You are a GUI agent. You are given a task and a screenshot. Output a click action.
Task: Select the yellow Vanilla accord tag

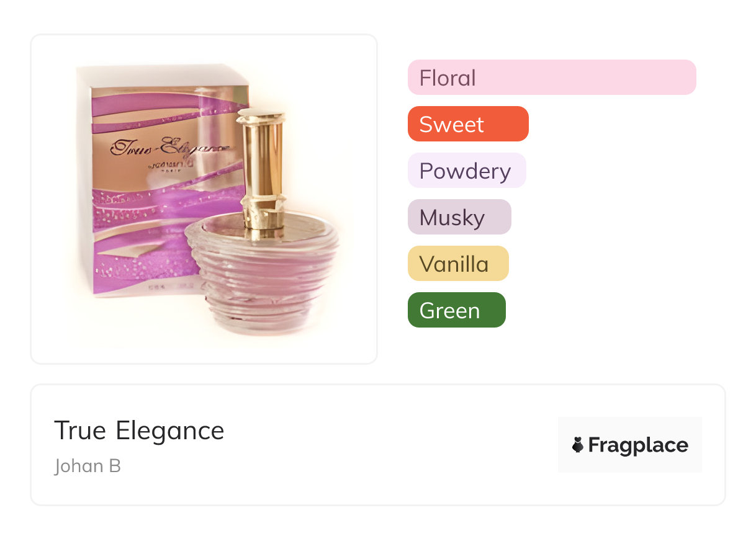[457, 264]
